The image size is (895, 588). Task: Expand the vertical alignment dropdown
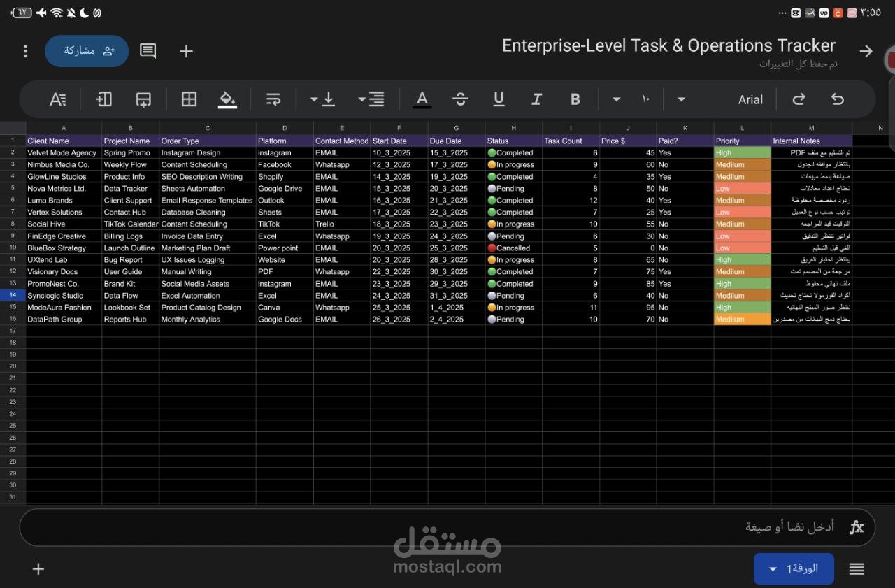pyautogui.click(x=322, y=99)
